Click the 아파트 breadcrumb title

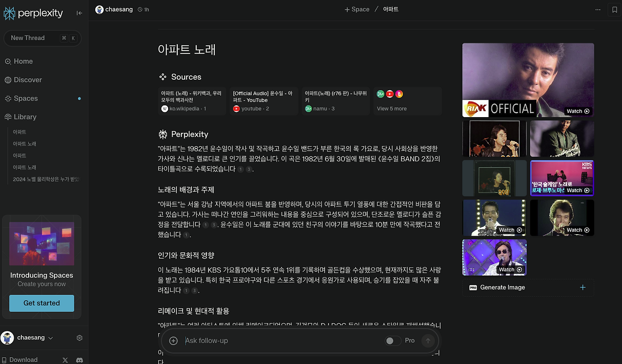[x=391, y=9]
